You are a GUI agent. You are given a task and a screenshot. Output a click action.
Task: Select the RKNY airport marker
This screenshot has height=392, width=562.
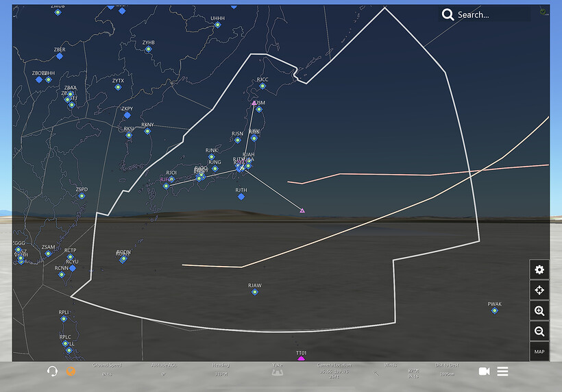coord(147,131)
